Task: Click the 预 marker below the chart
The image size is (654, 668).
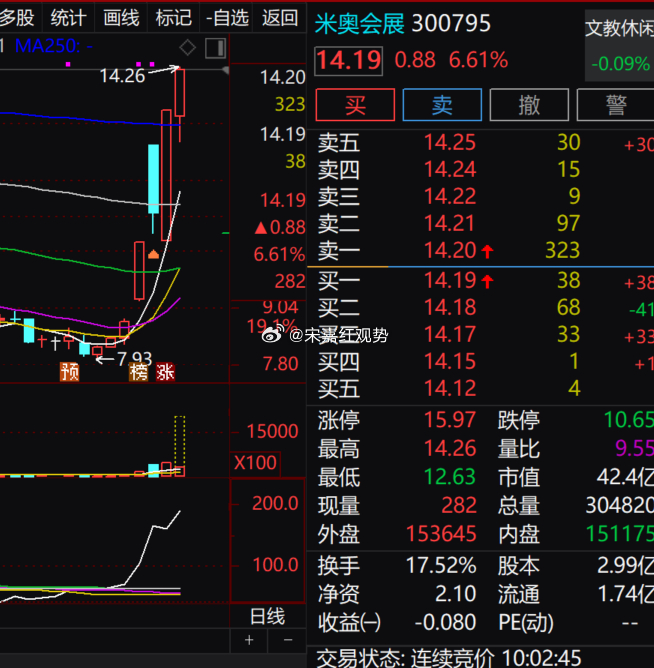Action: (x=70, y=372)
